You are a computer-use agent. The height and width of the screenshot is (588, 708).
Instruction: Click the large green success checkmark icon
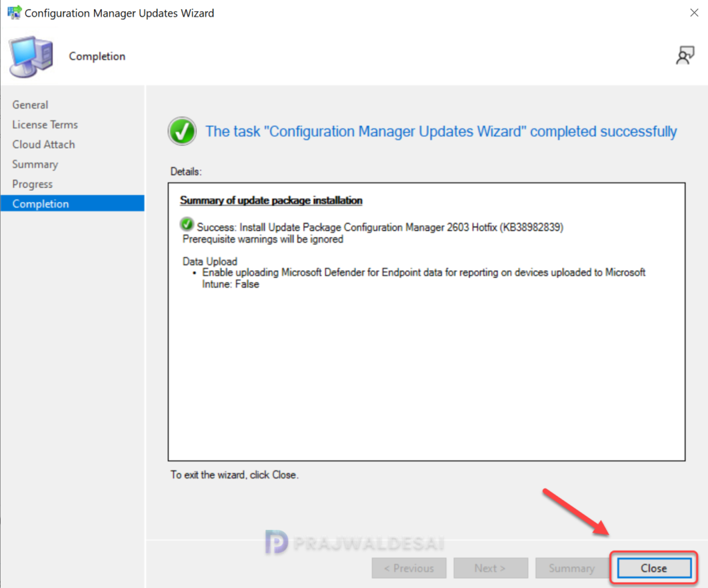182,131
